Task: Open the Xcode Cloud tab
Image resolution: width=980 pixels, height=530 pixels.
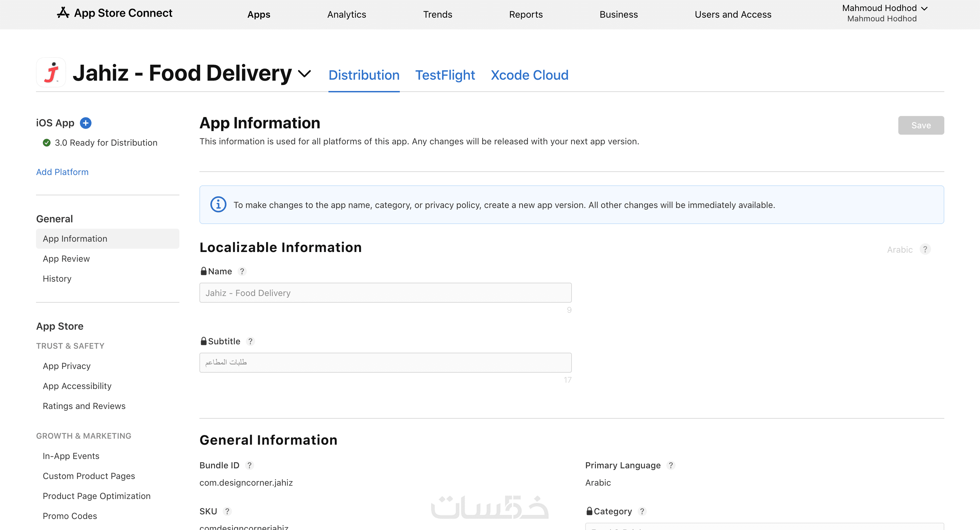Action: 529,75
